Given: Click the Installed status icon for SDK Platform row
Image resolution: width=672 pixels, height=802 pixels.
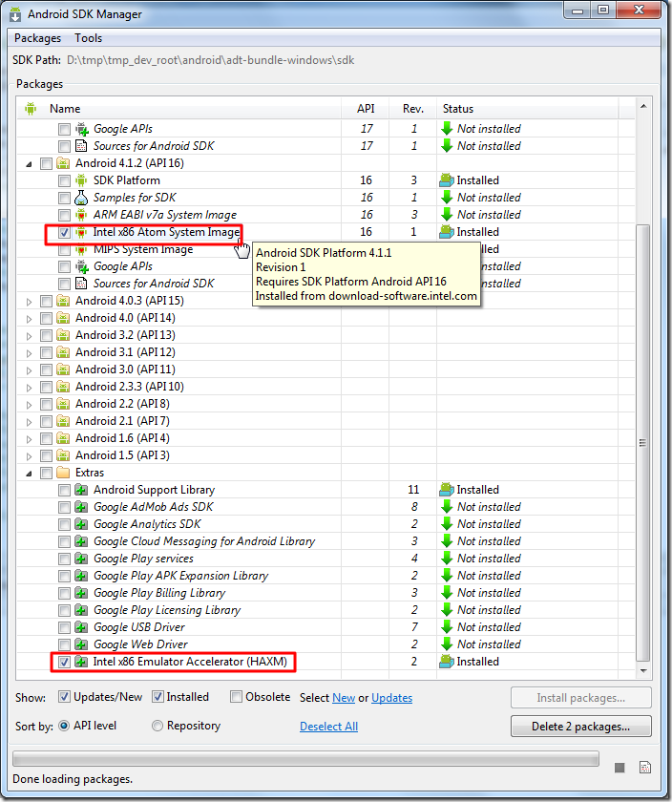Looking at the screenshot, I should tap(447, 180).
